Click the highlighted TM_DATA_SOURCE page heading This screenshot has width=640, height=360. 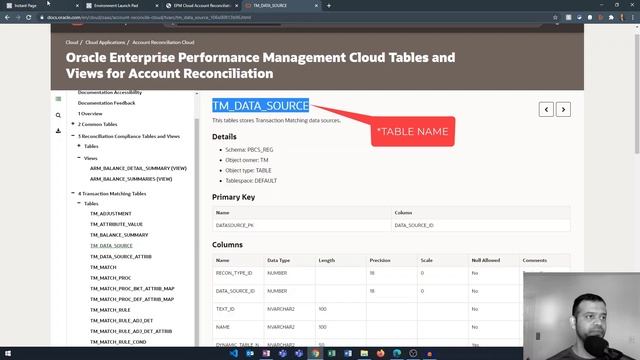(260, 105)
